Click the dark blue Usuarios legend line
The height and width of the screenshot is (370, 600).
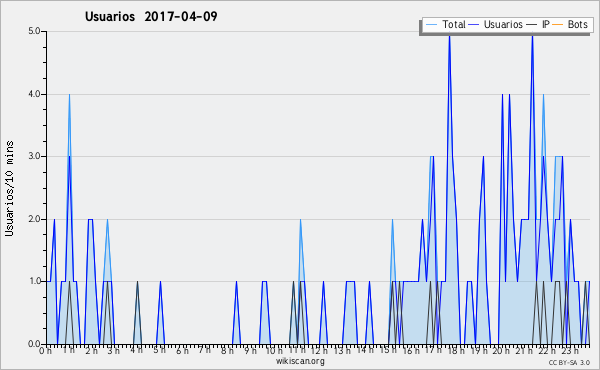(x=474, y=25)
